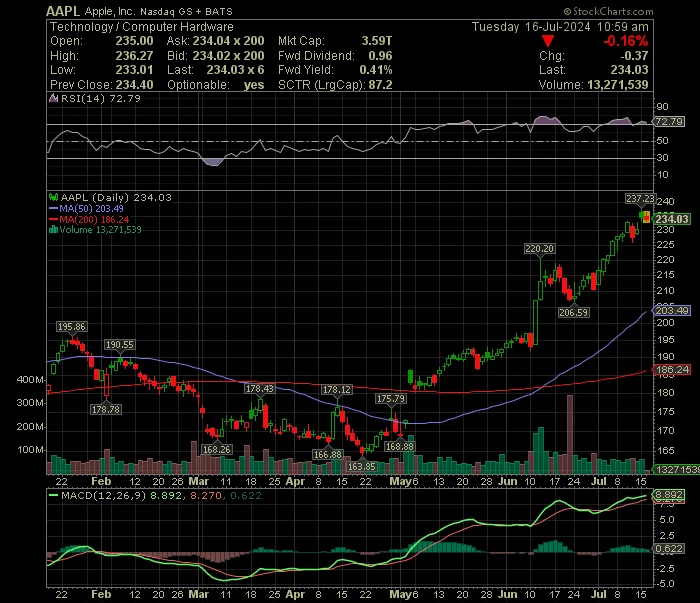Image resolution: width=700 pixels, height=603 pixels.
Task: Click the Volume legend bar icon
Action: (x=53, y=230)
